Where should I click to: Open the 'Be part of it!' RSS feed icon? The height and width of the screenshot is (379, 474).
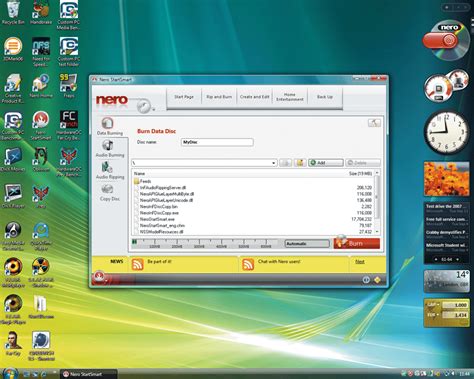[x=137, y=264]
